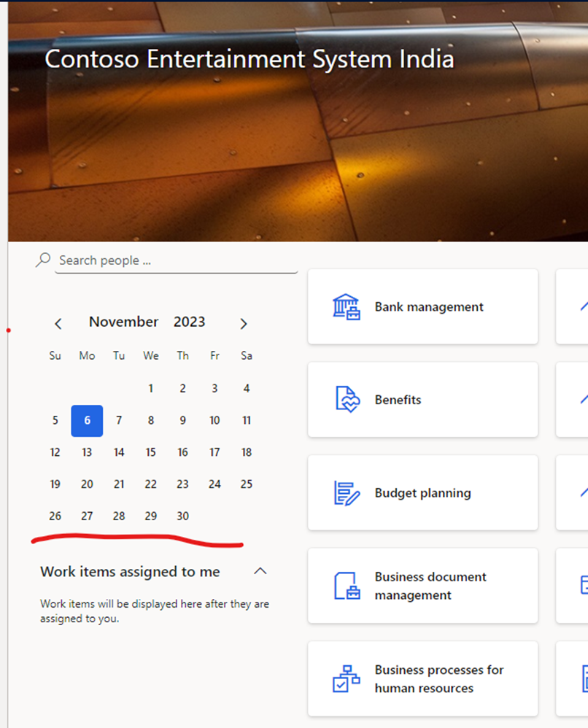This screenshot has width=588, height=728.
Task: Open Business processes for human resources workspace
Action: [x=422, y=679]
